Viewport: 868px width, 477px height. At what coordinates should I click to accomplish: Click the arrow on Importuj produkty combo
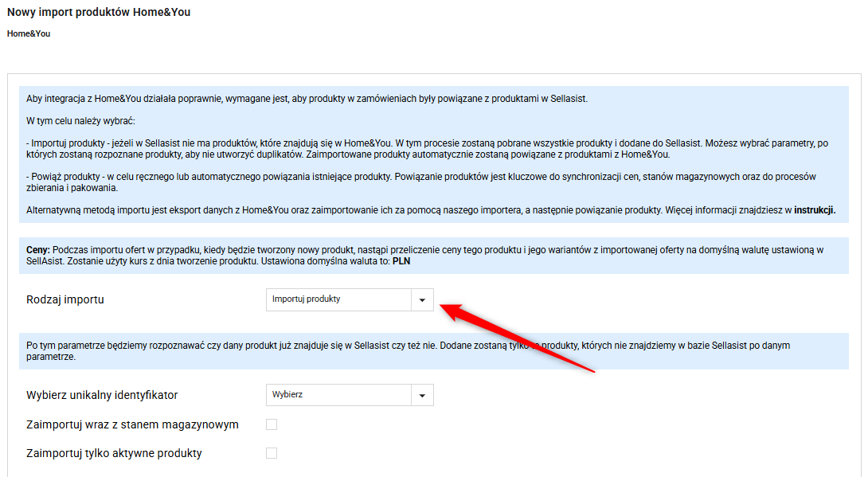pyautogui.click(x=422, y=300)
